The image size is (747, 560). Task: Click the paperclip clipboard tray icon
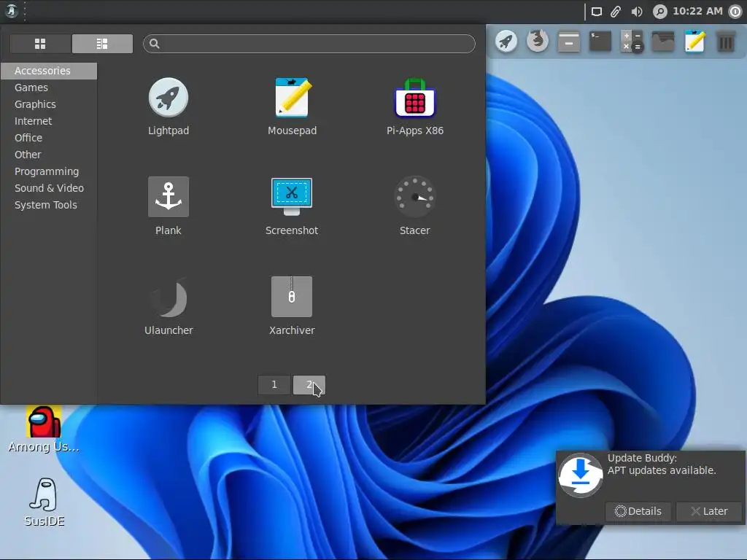(616, 12)
